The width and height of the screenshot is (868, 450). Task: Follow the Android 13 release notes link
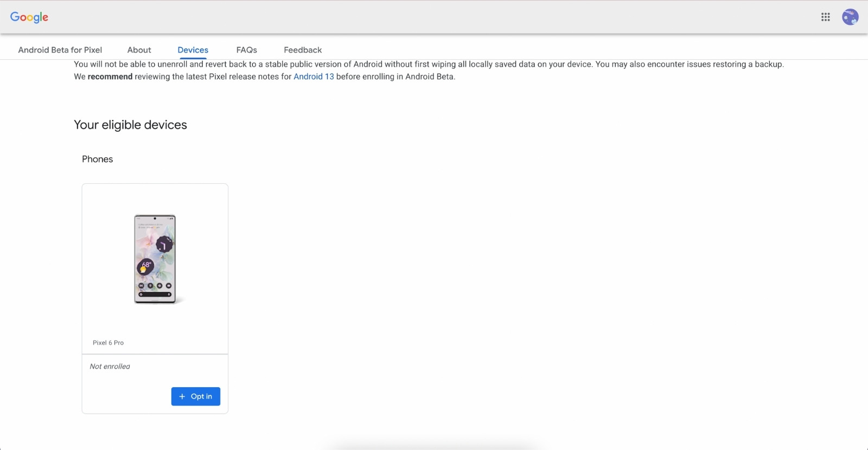click(x=314, y=77)
